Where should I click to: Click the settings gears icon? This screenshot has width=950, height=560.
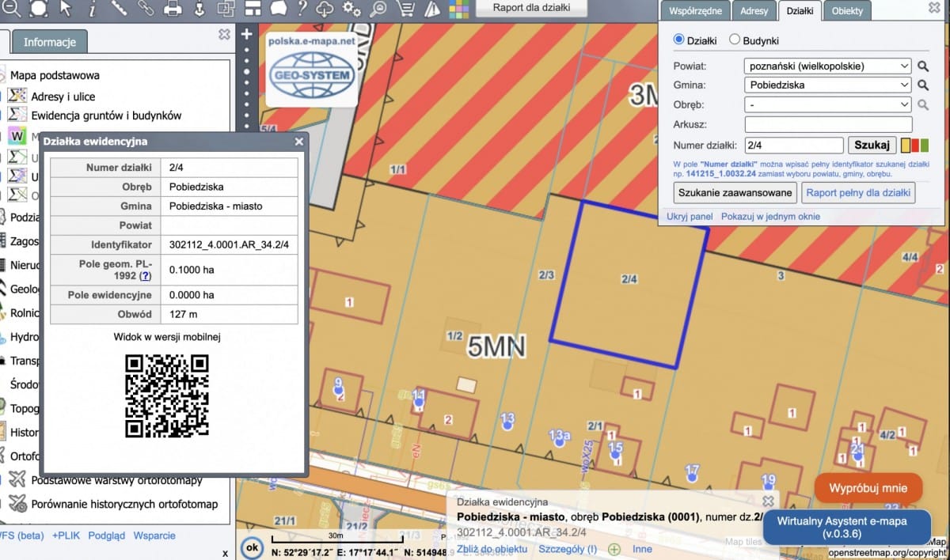click(x=352, y=9)
